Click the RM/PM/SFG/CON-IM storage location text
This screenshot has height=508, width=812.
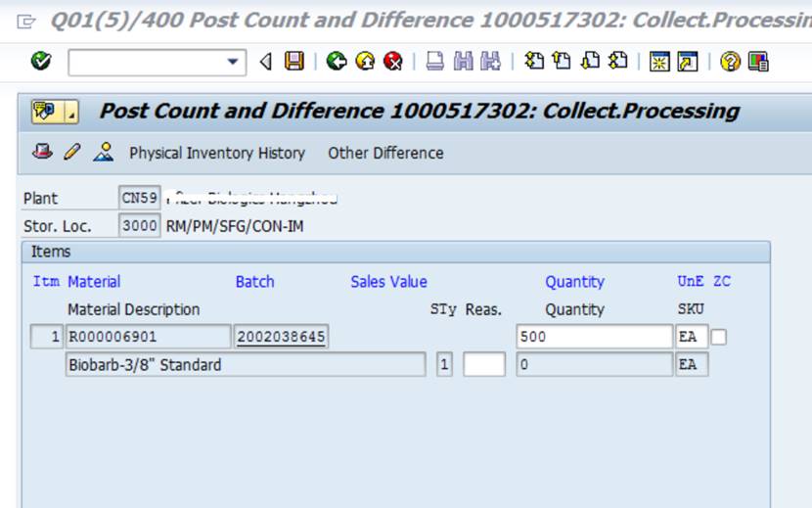tap(235, 226)
